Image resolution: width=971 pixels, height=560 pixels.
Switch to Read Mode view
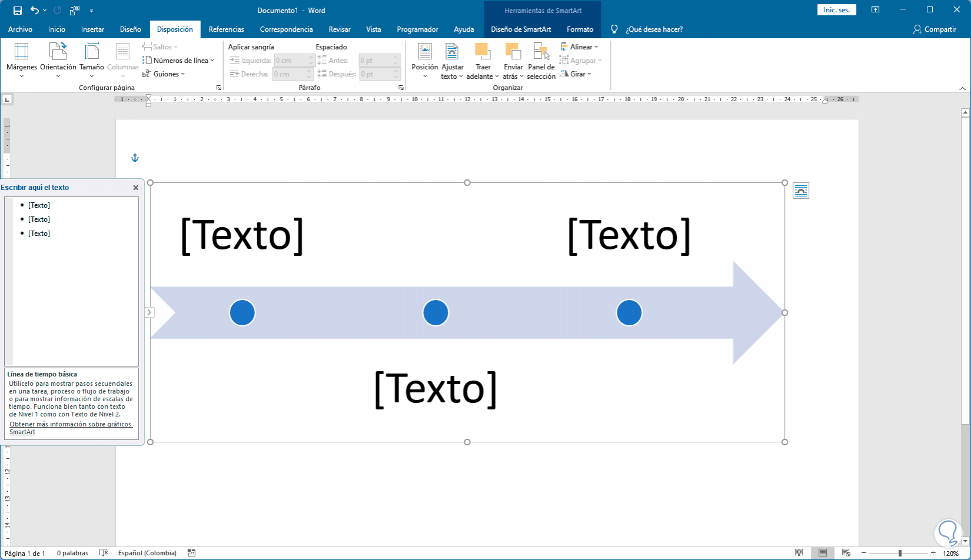click(x=799, y=553)
